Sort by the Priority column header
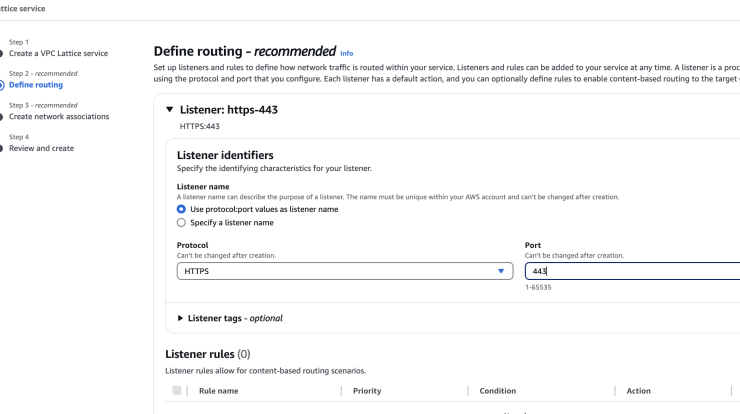 367,391
